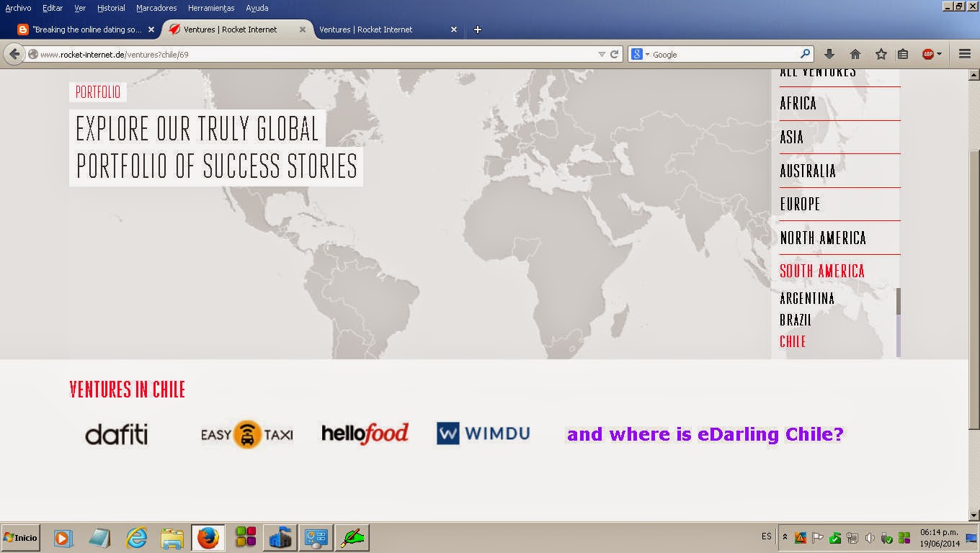Image resolution: width=980 pixels, height=553 pixels.
Task: Choose Argentina under South America
Action: pyautogui.click(x=807, y=298)
